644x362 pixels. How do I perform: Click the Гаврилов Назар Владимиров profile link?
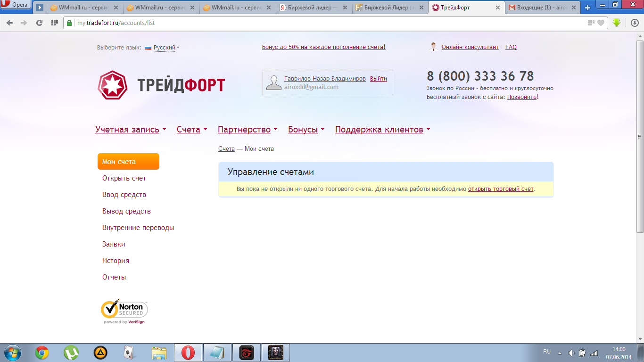click(325, 79)
